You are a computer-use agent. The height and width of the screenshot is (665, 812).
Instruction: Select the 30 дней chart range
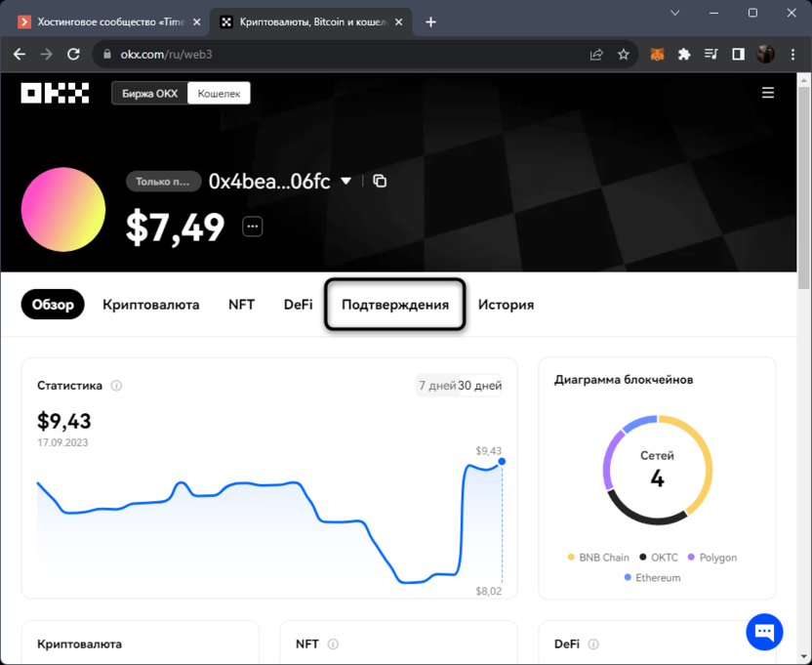479,386
